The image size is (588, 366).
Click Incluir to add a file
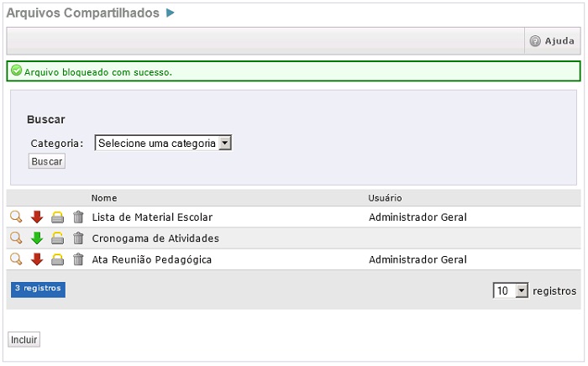pos(24,340)
